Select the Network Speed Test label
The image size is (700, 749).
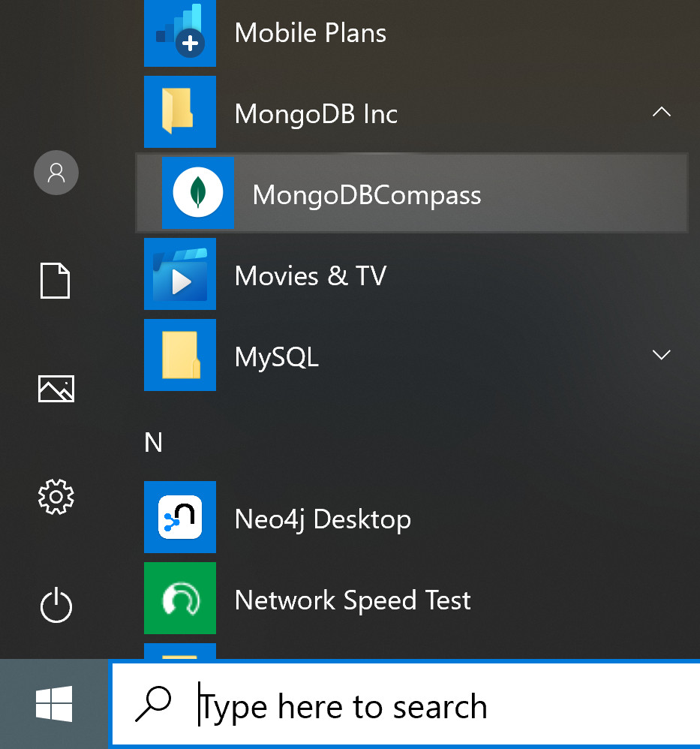click(353, 600)
